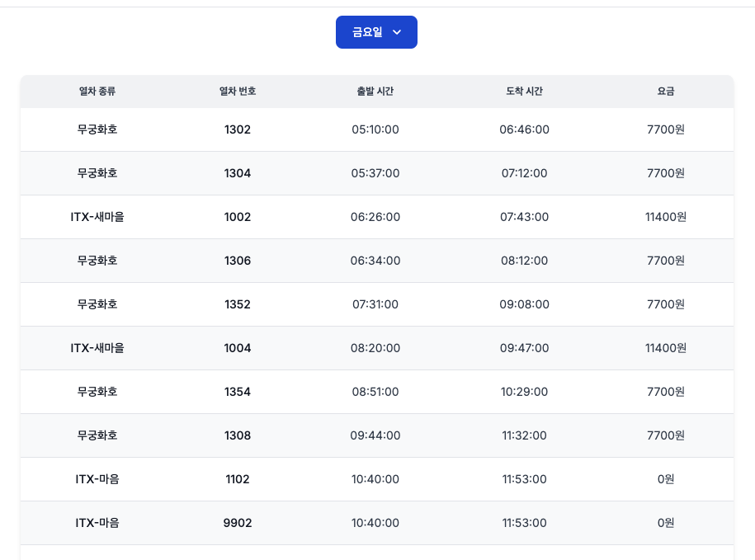755x560 pixels.
Task: Click 11400원 fare for train 1002
Action: (666, 217)
